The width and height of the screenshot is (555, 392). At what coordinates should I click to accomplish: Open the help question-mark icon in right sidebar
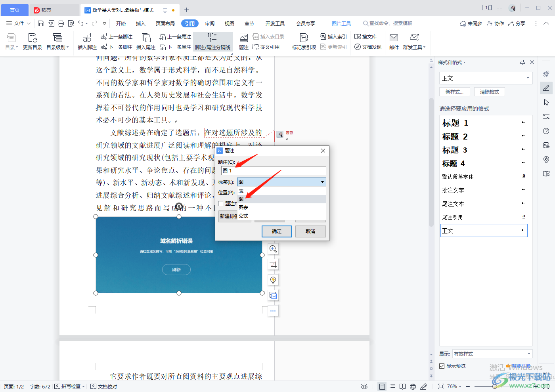[546, 131]
